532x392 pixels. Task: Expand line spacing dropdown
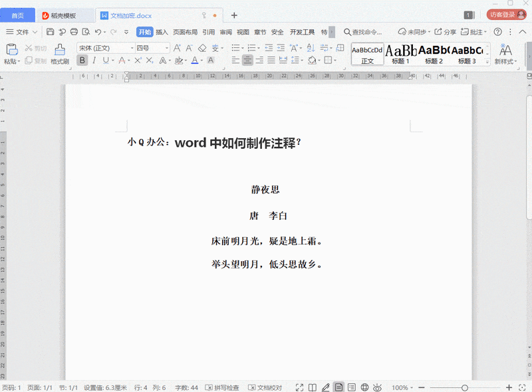[x=302, y=60]
